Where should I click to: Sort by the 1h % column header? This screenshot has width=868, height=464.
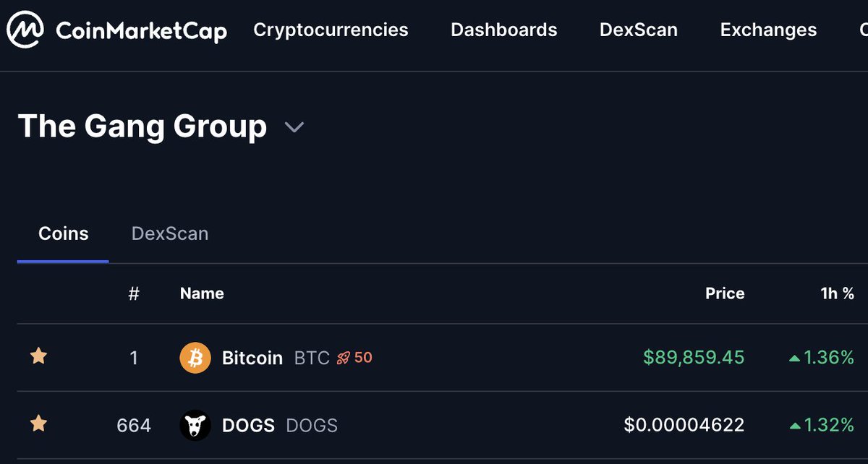(x=838, y=293)
